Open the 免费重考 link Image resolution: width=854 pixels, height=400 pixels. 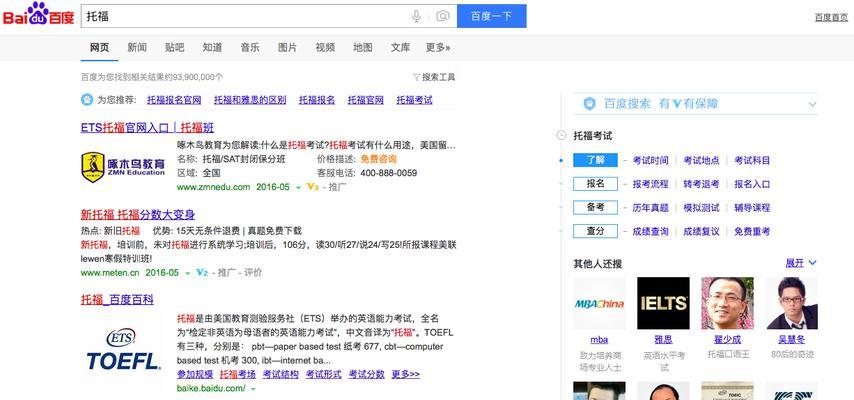coord(752,232)
